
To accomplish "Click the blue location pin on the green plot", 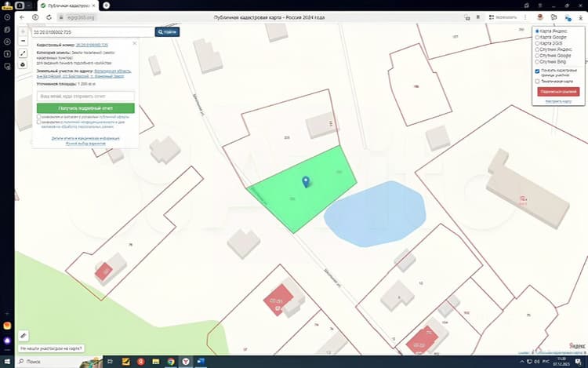I will click(306, 182).
